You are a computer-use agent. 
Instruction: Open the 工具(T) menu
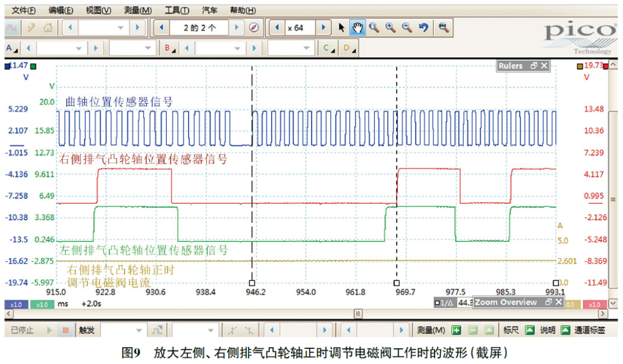(177, 10)
